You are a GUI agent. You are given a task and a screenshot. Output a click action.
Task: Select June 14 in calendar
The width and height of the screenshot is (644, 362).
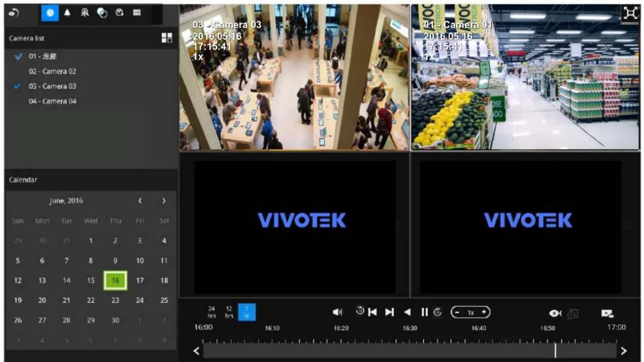66,280
